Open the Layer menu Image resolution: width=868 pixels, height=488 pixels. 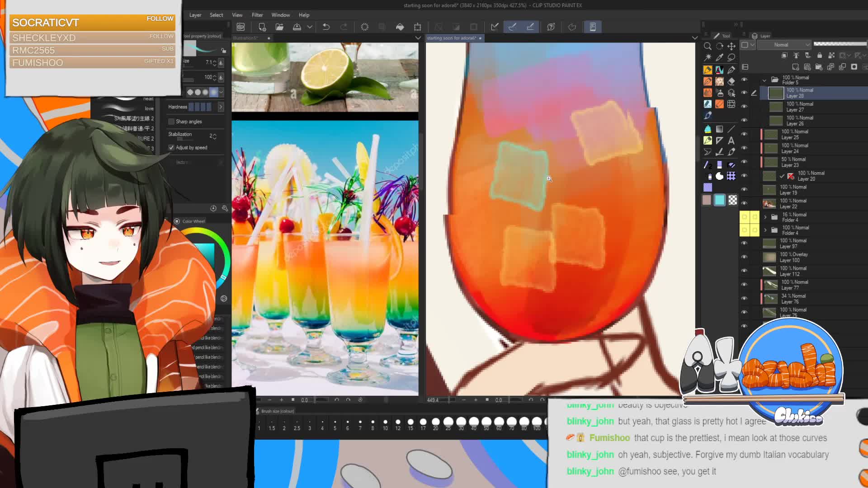pos(195,15)
